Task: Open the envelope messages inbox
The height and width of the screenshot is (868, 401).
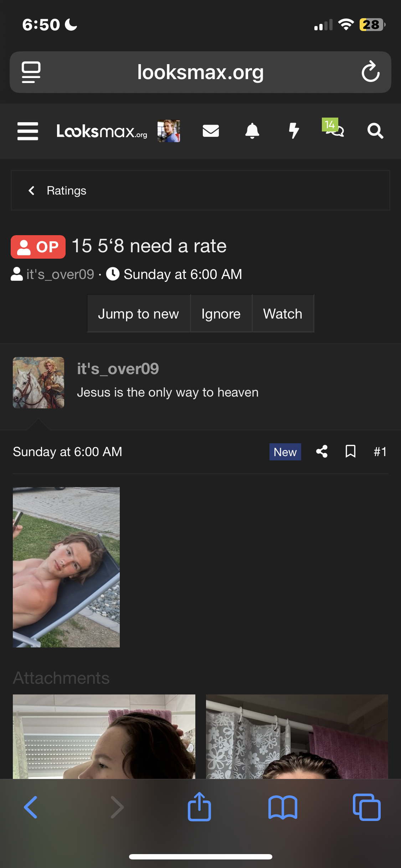Action: tap(211, 131)
